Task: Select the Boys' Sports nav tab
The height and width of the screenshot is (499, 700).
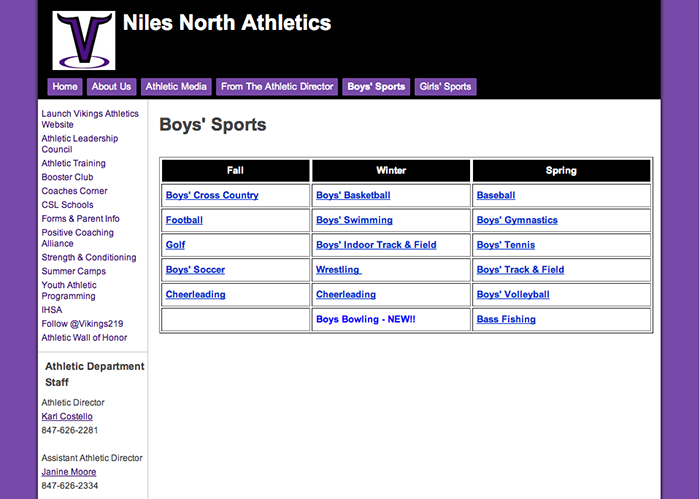Action: pyautogui.click(x=376, y=87)
